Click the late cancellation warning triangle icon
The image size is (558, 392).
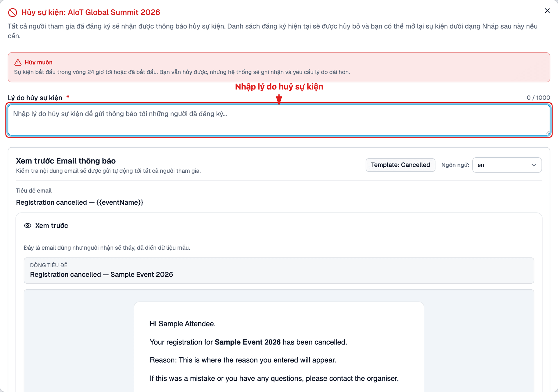point(18,62)
